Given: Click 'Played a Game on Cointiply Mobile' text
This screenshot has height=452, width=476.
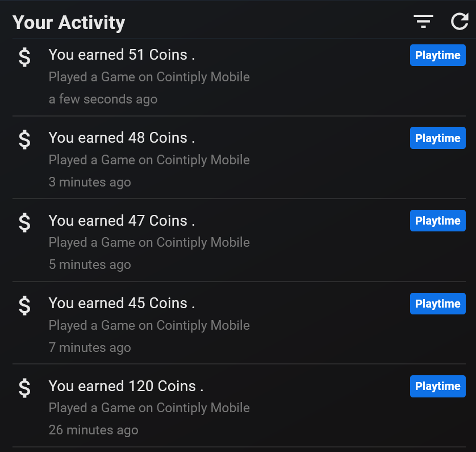Looking at the screenshot, I should [x=149, y=77].
